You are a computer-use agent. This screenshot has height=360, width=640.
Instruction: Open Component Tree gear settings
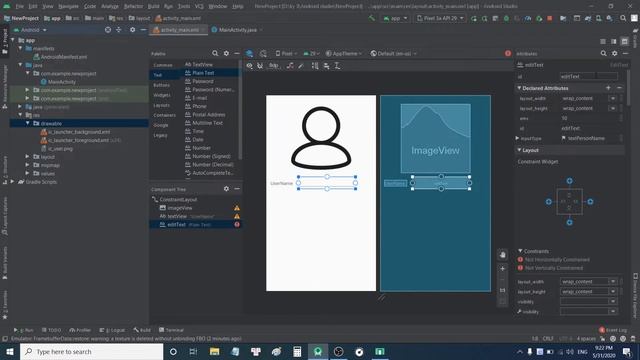226,189
